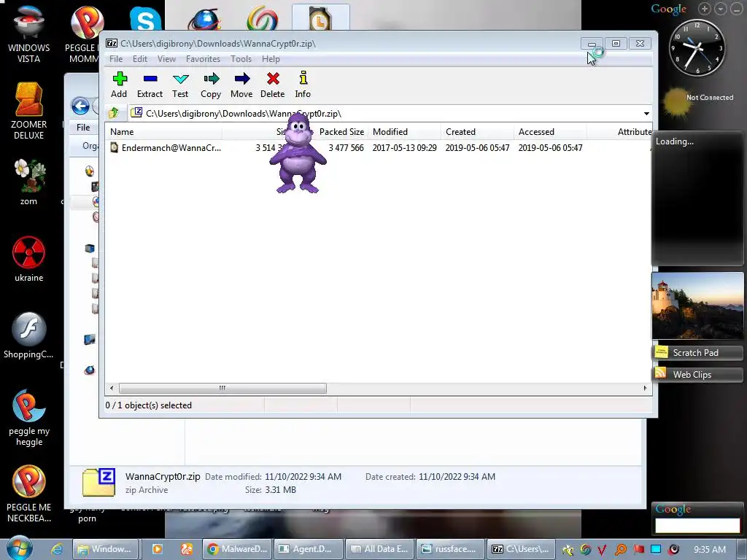Screen dimensions: 747x560
Task: Go up one folder level in 7-Zip
Action: tap(114, 113)
